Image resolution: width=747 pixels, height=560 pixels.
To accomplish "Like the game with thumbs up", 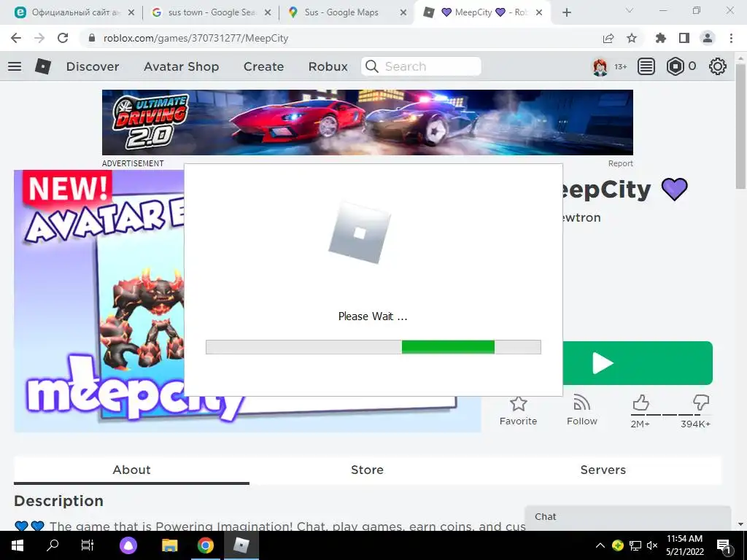I will pos(640,402).
